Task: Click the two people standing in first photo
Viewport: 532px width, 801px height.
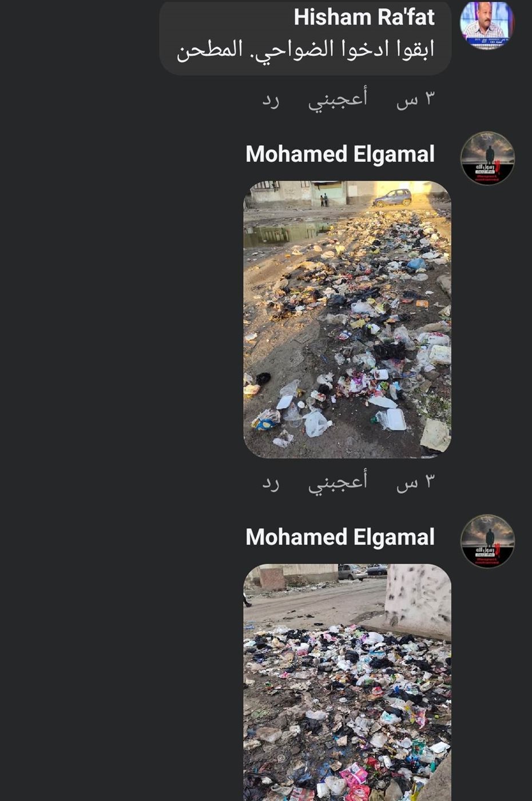Action: point(324,200)
